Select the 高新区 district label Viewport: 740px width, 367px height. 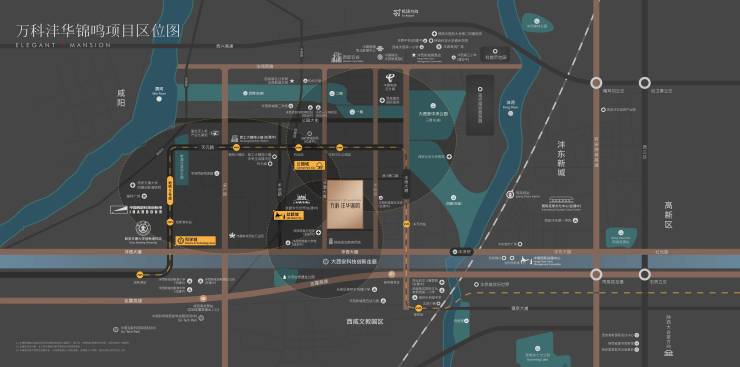click(668, 215)
